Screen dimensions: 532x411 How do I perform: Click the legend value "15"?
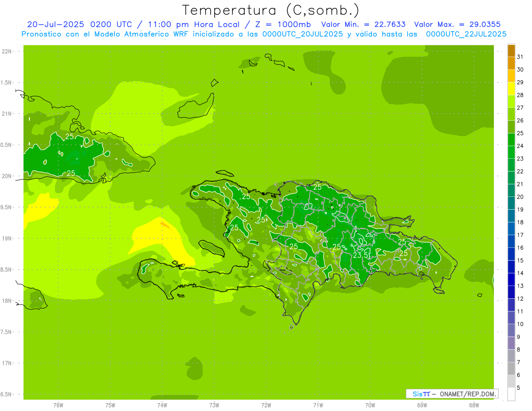(x=520, y=260)
